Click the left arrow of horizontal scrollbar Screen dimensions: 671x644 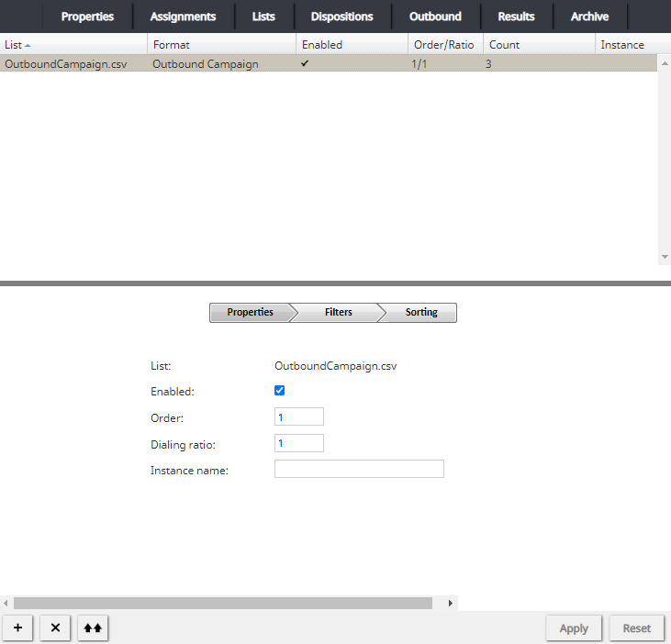[x=6, y=604]
